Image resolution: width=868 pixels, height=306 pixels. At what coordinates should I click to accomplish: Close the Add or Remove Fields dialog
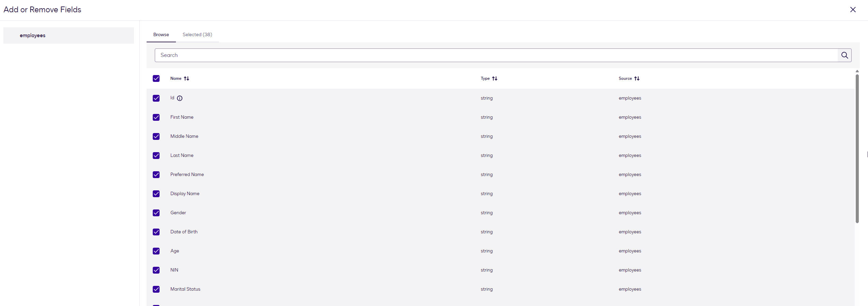tap(853, 10)
